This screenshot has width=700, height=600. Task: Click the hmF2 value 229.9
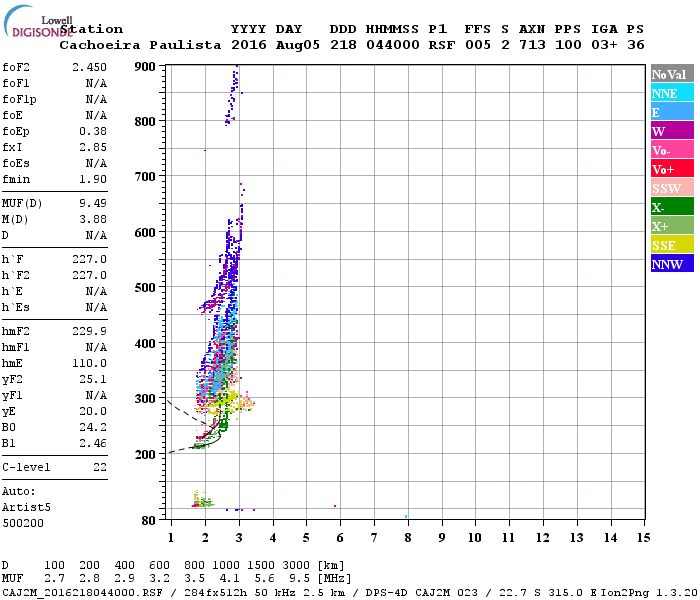tap(89, 331)
